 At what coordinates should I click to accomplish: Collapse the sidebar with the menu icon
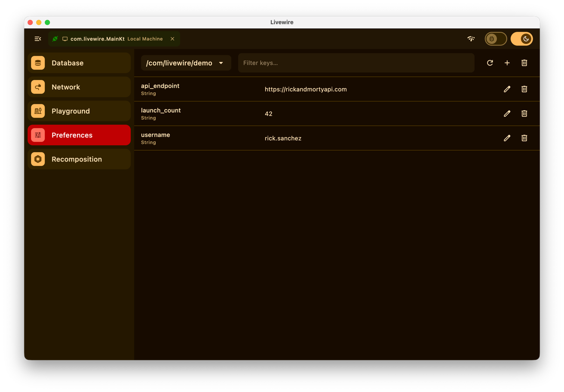38,39
